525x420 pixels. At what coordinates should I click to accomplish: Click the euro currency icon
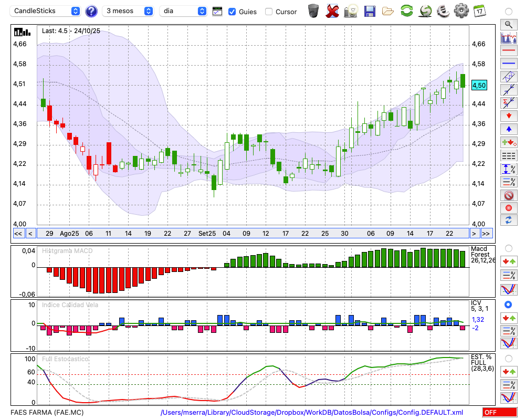pos(444,10)
